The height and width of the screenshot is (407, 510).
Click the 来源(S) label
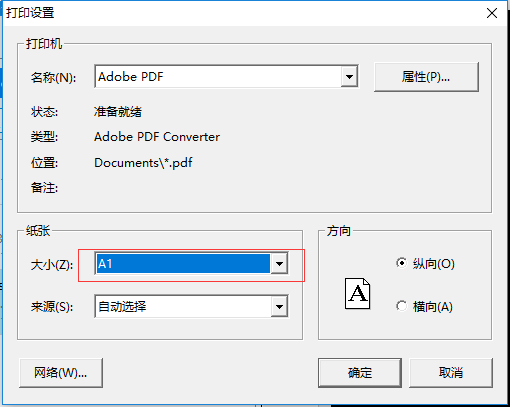coord(52,307)
